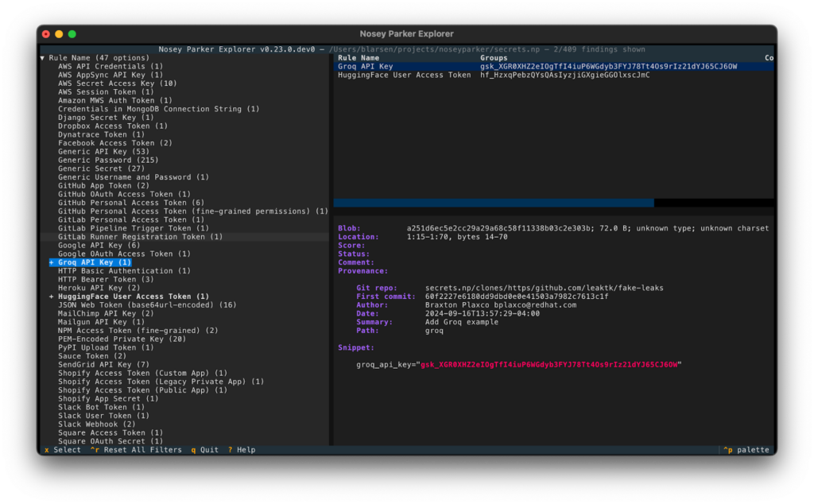Click the Groups column header
814x504 pixels.
coord(494,58)
